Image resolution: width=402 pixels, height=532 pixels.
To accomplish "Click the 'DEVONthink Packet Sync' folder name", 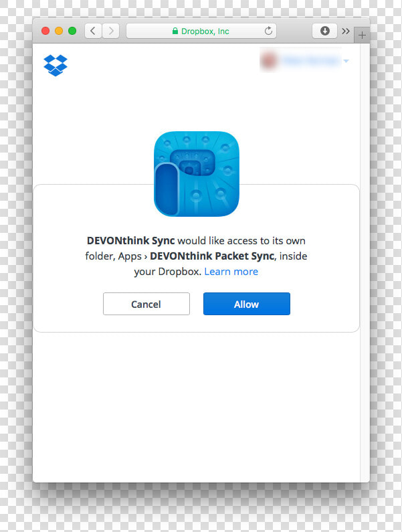I will [212, 256].
